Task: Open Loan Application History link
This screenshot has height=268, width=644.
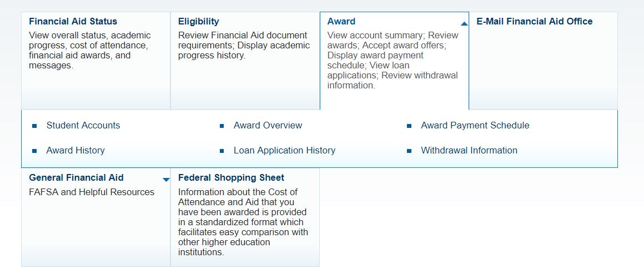Action: click(284, 151)
